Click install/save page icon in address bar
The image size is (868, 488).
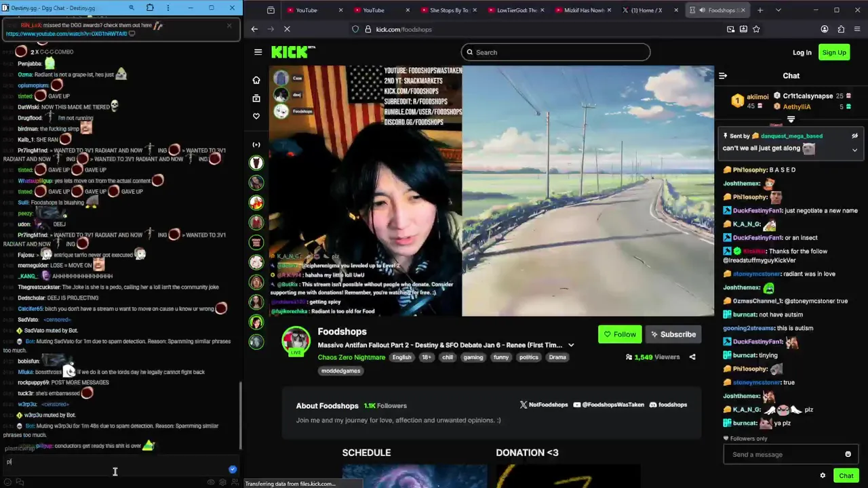tap(743, 29)
